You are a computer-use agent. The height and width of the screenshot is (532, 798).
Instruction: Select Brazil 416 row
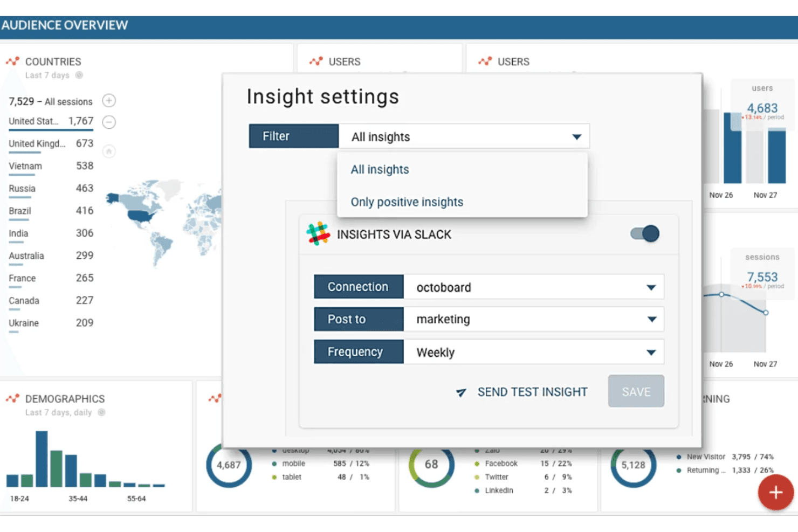(x=51, y=211)
